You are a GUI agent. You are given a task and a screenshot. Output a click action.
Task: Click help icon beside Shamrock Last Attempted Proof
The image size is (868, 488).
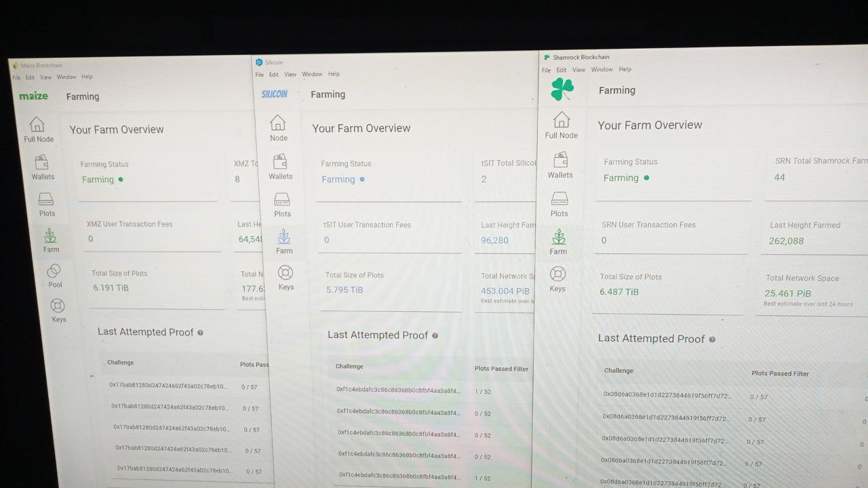pyautogui.click(x=712, y=339)
